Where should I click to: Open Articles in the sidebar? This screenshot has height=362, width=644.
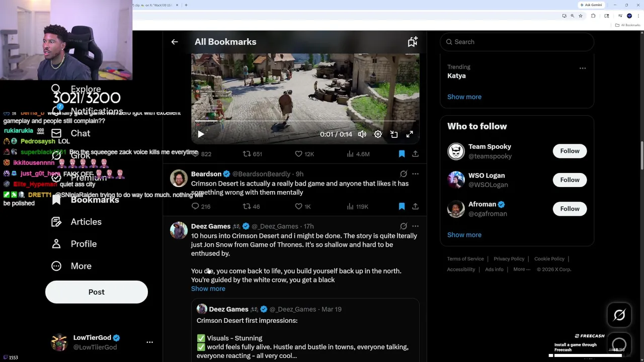pyautogui.click(x=76, y=222)
